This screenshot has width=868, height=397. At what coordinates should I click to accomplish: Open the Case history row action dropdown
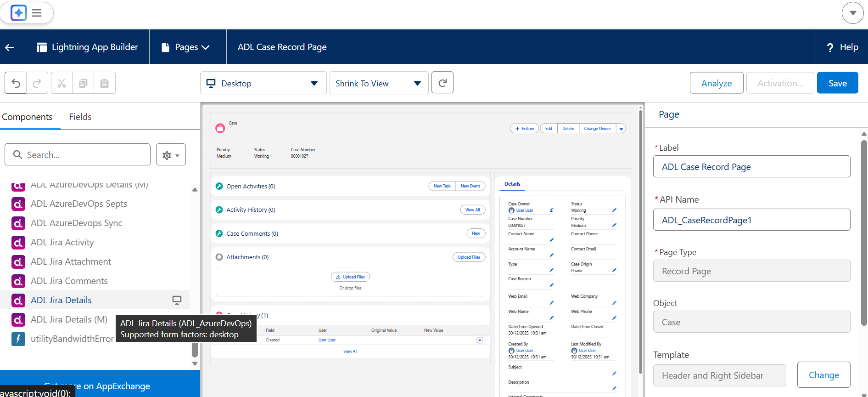(x=480, y=340)
